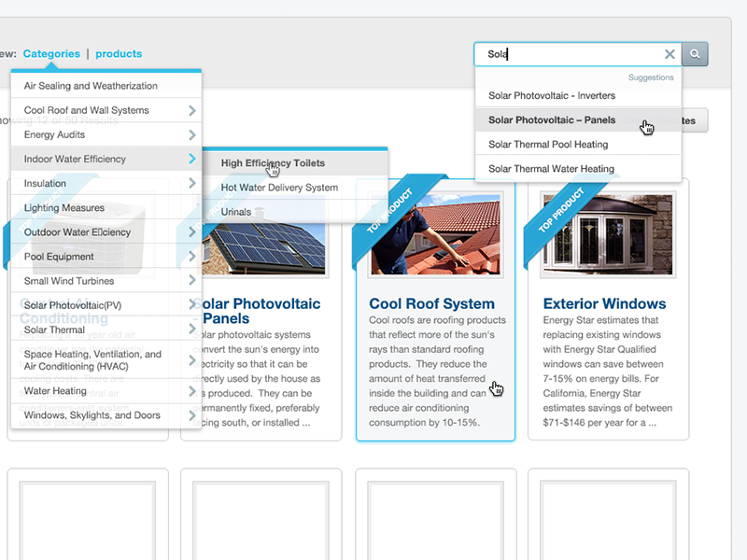Image resolution: width=747 pixels, height=560 pixels.
Task: Expand the Energy Audits submenu arrow
Action: click(191, 134)
